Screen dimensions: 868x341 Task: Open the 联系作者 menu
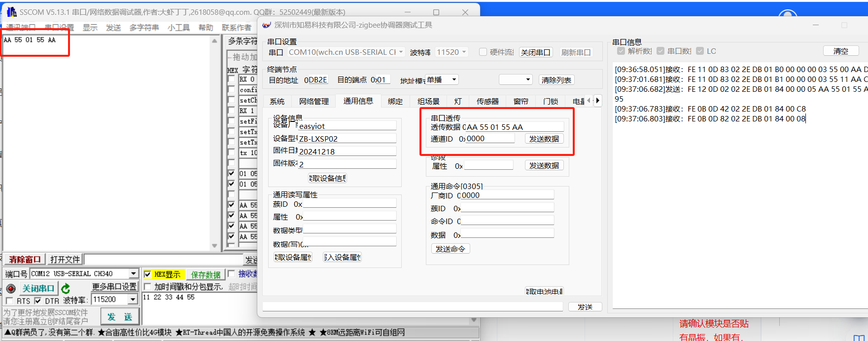coord(237,28)
